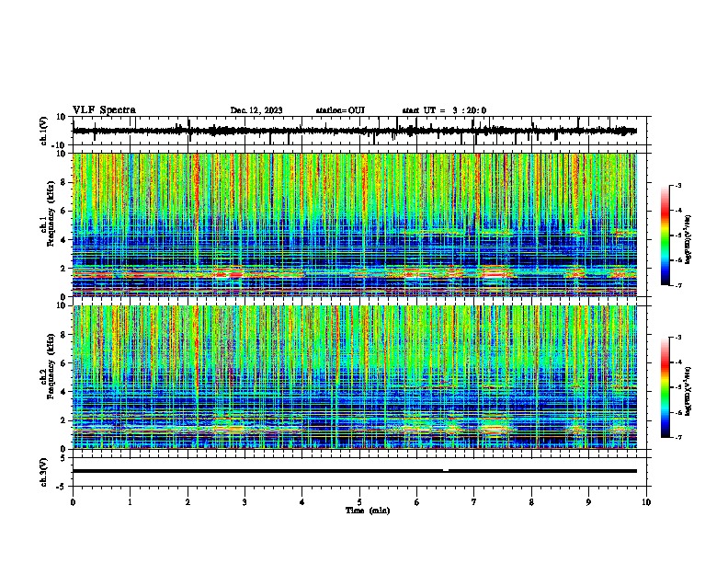Click the ch.2 PSD color scale bar

pyautogui.click(x=665, y=387)
